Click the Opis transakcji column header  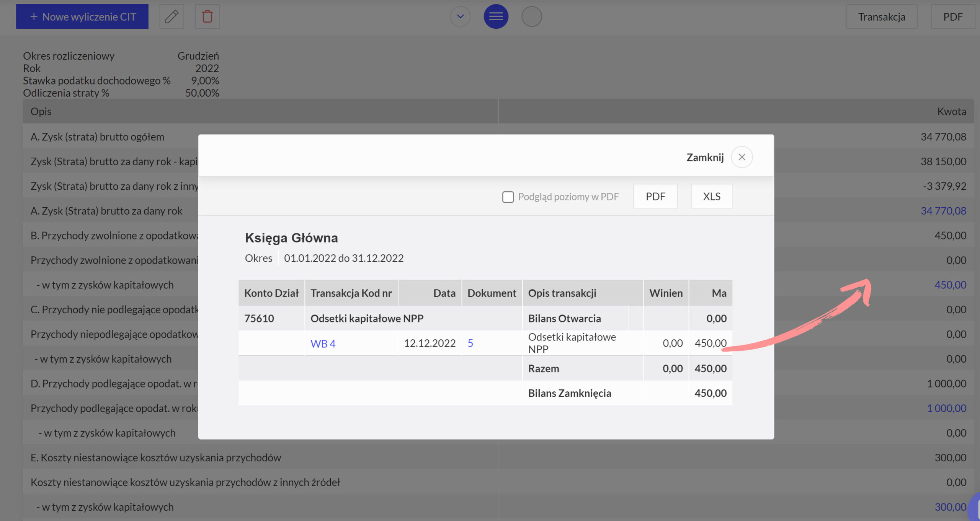click(x=582, y=293)
